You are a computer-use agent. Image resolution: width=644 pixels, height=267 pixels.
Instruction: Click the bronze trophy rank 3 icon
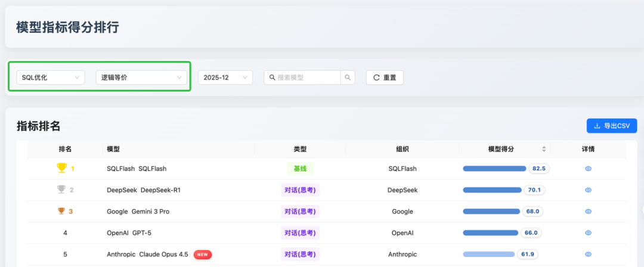coord(61,211)
